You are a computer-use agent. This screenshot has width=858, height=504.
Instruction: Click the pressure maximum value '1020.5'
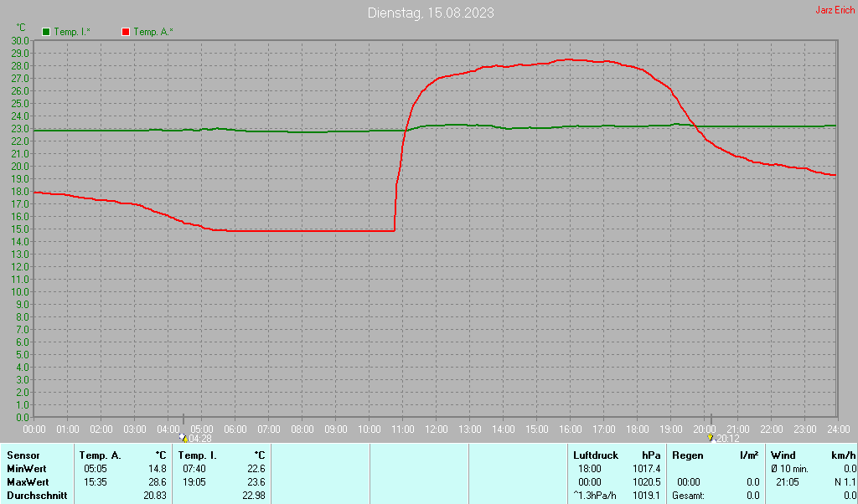647,483
